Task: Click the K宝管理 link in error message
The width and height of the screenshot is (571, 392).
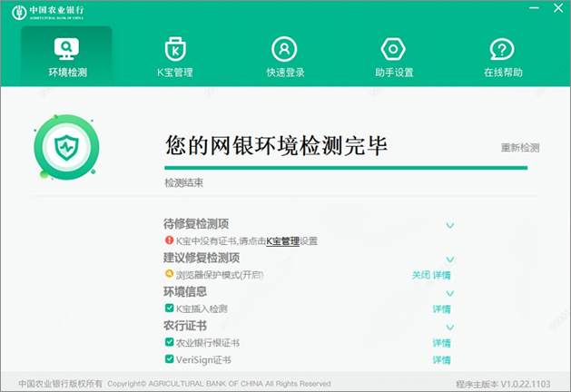Action: pyautogui.click(x=282, y=241)
